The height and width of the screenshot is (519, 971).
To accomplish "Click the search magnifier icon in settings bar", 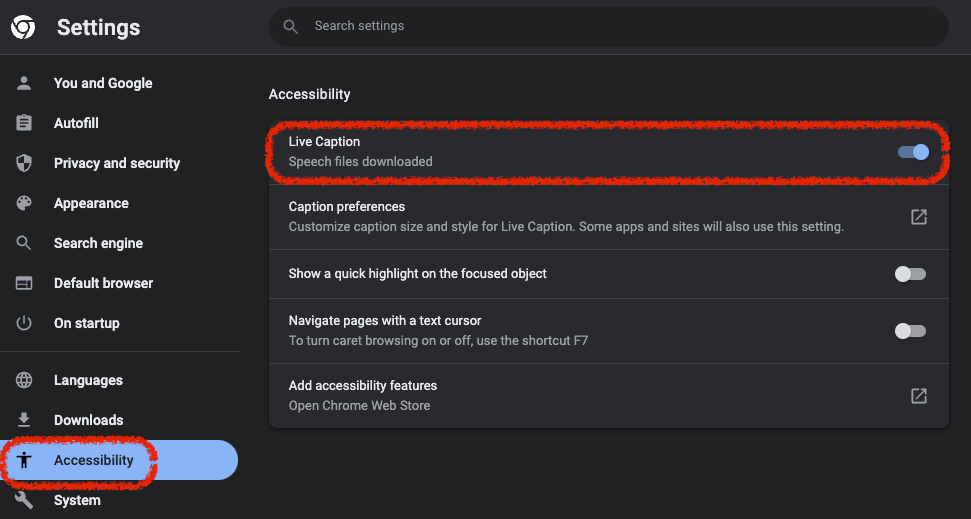I will coord(291,27).
